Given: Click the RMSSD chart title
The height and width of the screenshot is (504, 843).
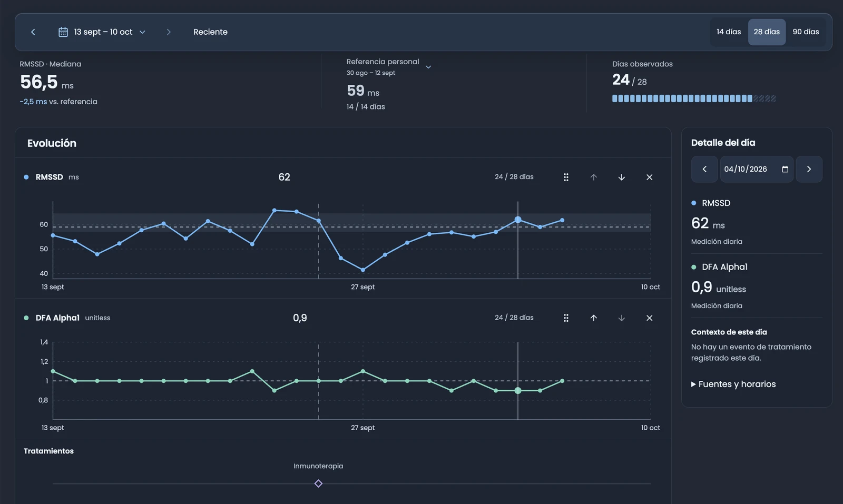Looking at the screenshot, I should pos(50,177).
